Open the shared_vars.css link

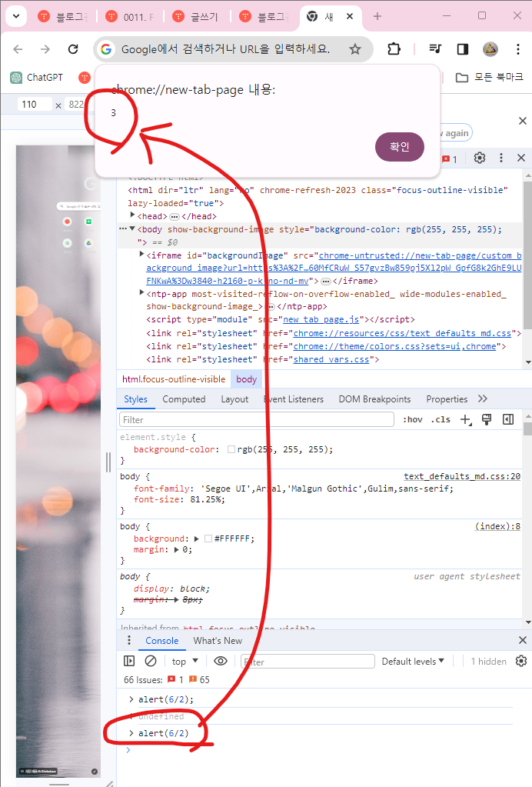pyautogui.click(x=331, y=359)
